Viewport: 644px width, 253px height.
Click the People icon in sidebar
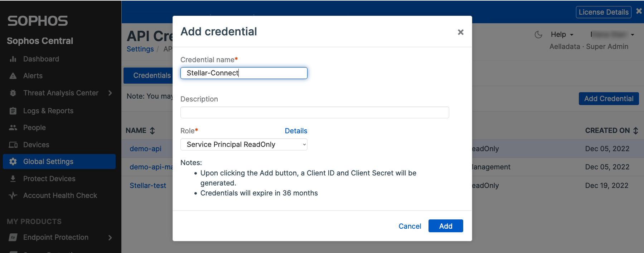click(x=13, y=128)
